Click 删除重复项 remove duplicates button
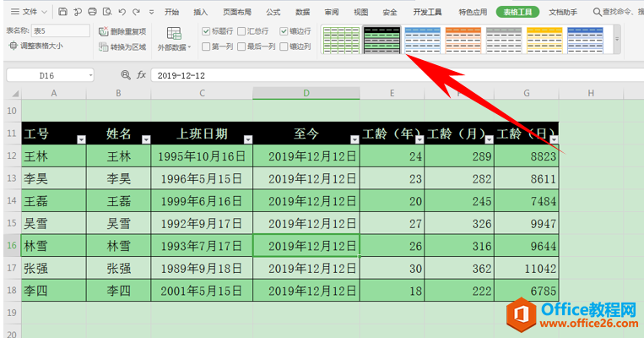644x338 pixels. point(122,31)
